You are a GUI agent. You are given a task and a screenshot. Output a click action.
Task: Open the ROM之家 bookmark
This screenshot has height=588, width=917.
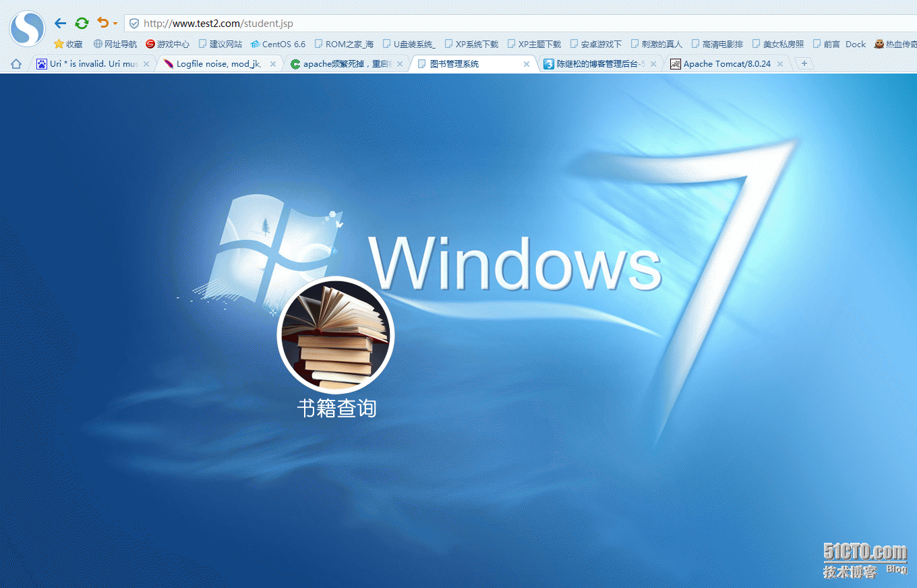click(344, 44)
